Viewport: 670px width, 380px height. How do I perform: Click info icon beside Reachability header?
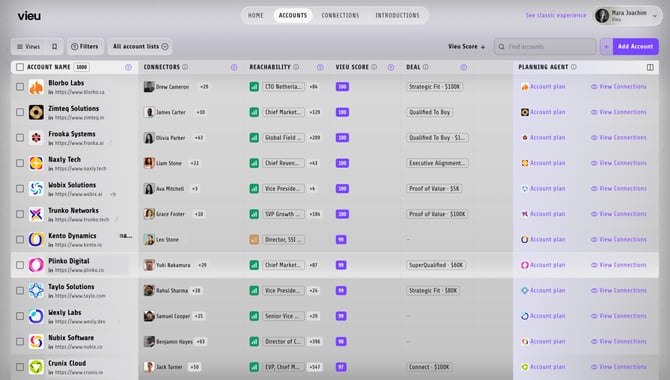(x=296, y=67)
